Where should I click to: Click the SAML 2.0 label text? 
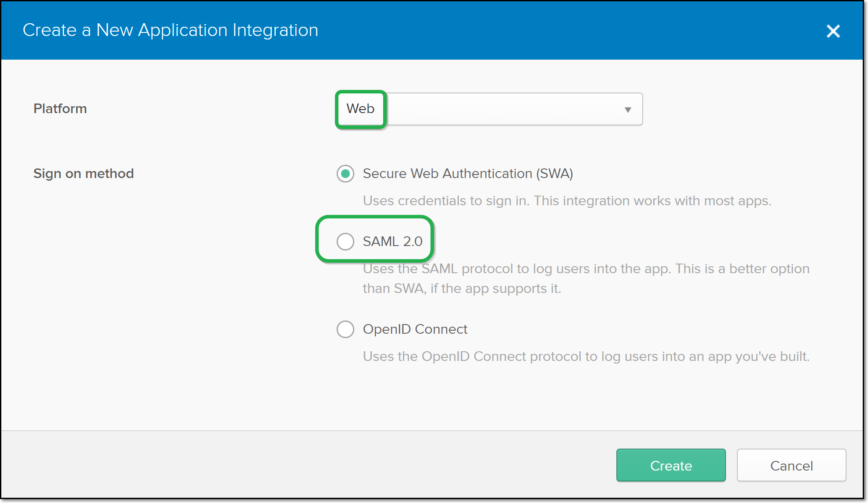392,241
